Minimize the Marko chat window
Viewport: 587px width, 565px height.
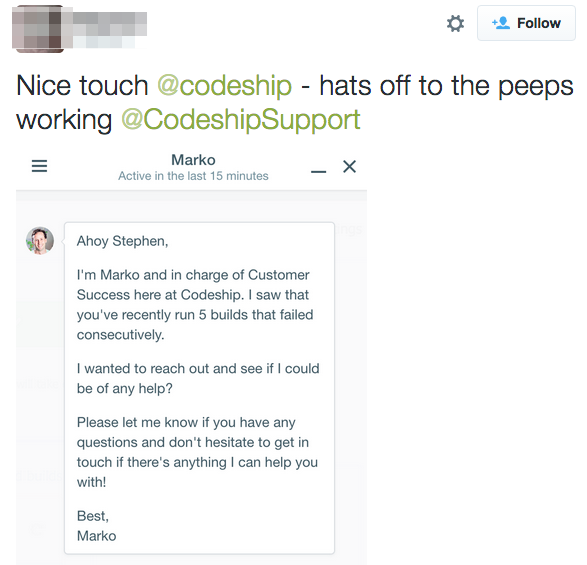[x=318, y=171]
